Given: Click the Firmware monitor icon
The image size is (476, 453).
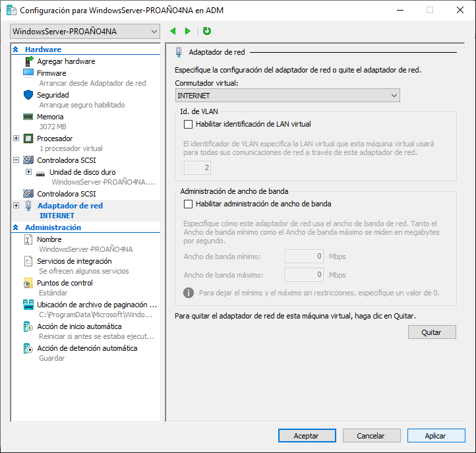Looking at the screenshot, I should point(28,73).
